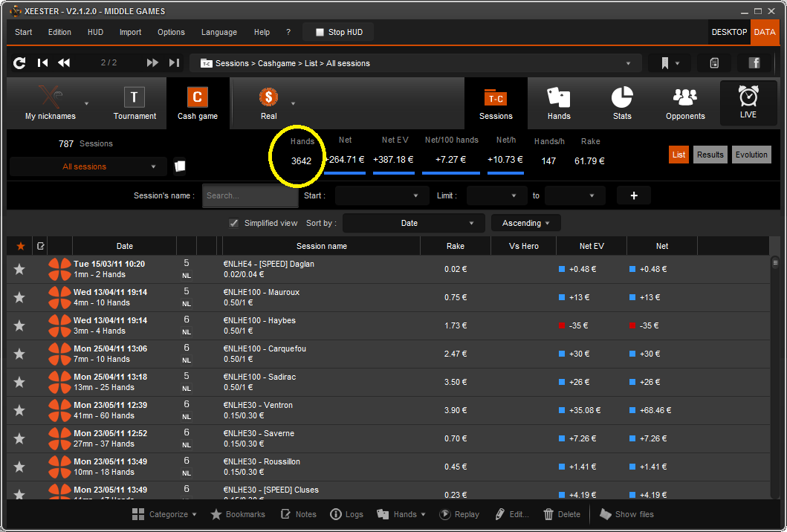Viewport: 787px width, 532px height.
Task: Star the Saverne session row
Action: [x=19, y=438]
